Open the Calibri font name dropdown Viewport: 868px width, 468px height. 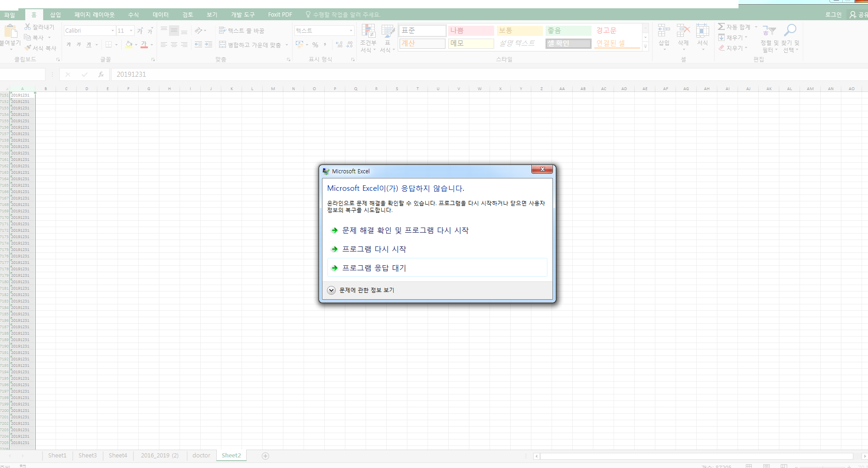(113, 31)
